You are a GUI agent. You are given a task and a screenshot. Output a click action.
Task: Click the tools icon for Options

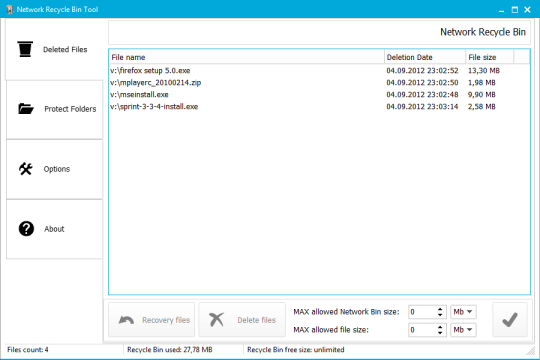click(26, 169)
